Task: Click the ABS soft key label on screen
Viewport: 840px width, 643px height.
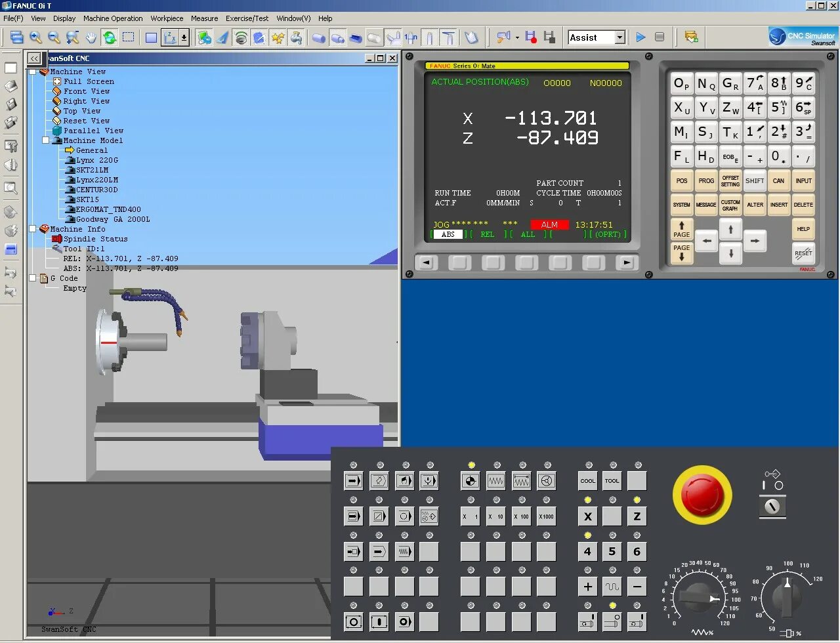Action: [x=448, y=234]
